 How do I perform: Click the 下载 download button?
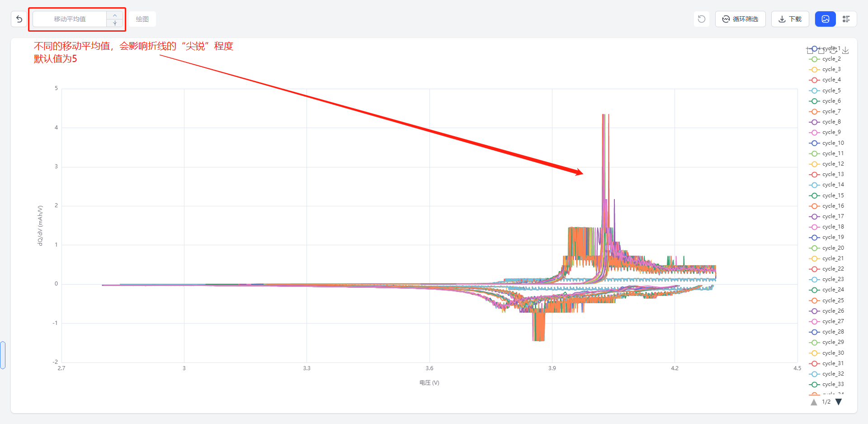coord(790,19)
